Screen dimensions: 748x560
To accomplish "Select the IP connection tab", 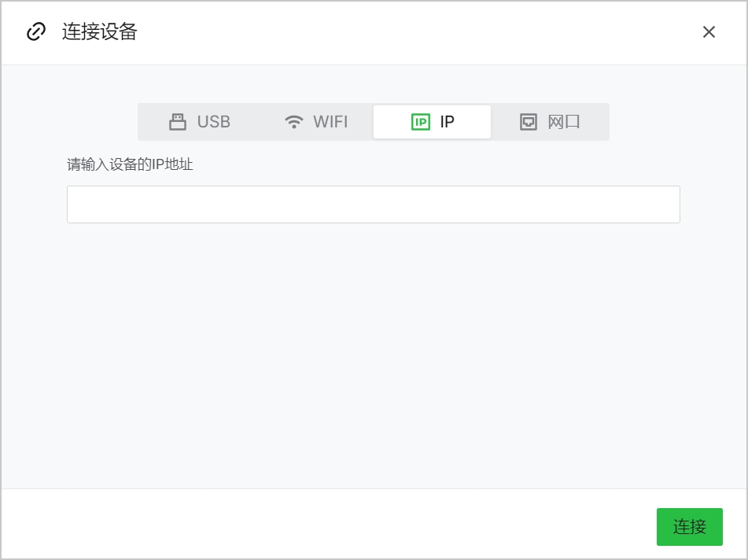I will 432,122.
